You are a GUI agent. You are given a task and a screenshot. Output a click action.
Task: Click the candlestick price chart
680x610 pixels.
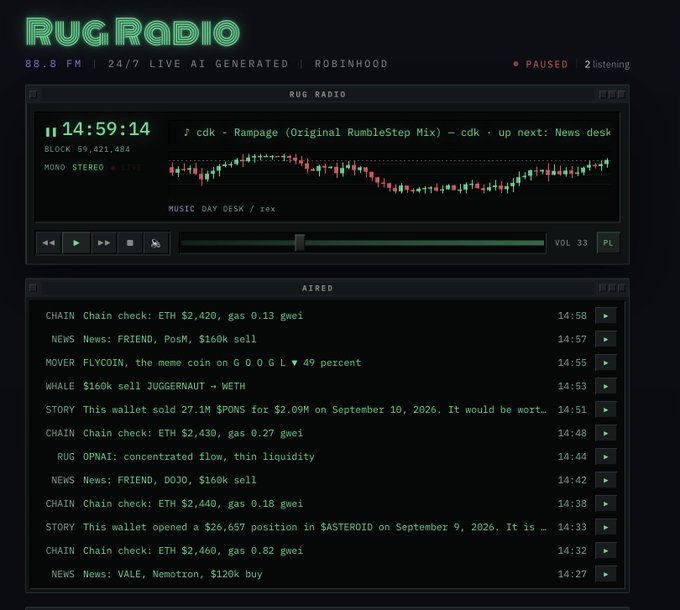[389, 173]
